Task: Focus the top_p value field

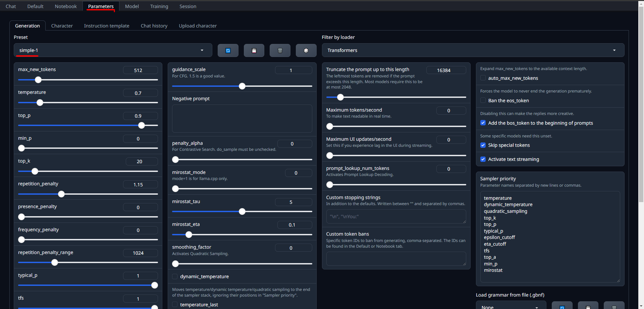Action: click(x=140, y=116)
